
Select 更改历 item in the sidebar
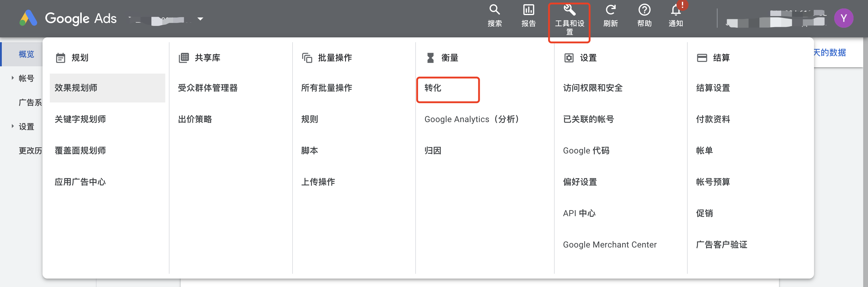[30, 150]
